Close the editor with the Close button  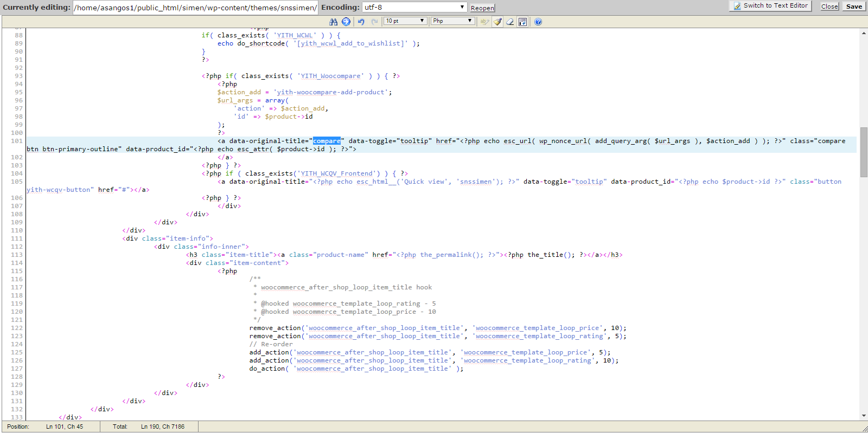[x=829, y=7]
